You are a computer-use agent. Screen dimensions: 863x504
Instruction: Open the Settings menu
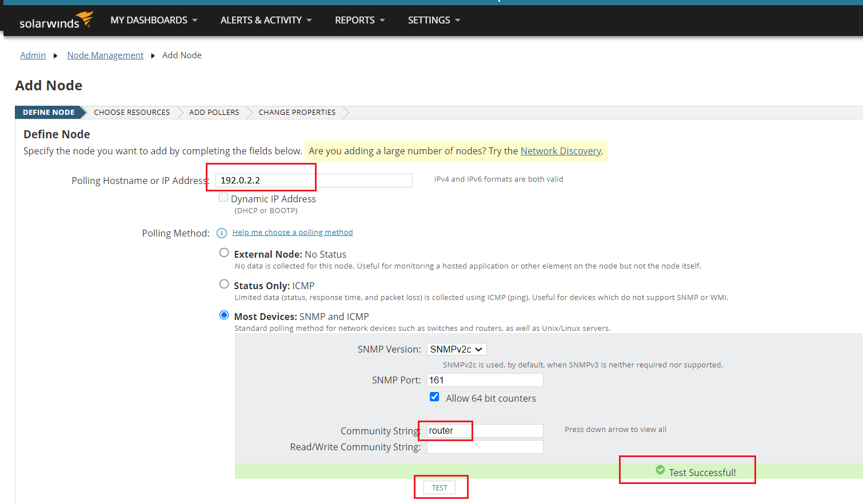[x=433, y=21]
